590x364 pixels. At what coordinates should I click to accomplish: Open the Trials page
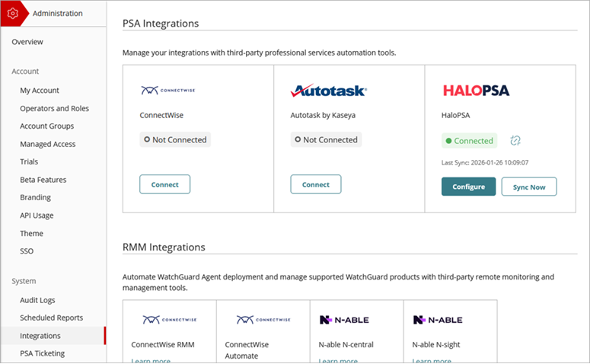click(29, 162)
